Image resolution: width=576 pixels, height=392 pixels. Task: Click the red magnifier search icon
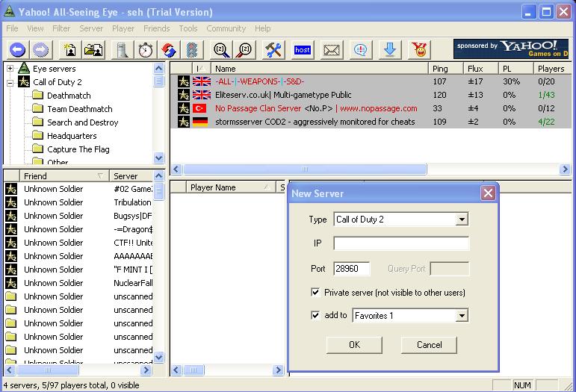point(244,49)
